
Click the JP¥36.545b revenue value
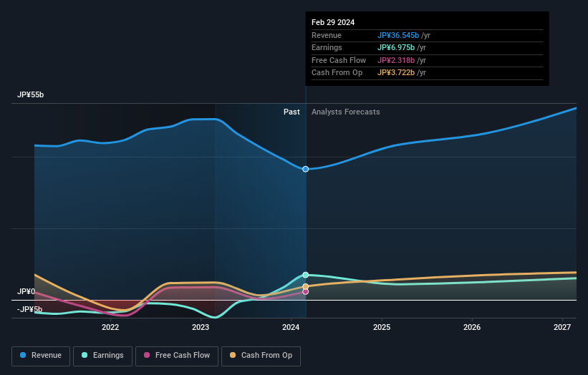(x=398, y=35)
